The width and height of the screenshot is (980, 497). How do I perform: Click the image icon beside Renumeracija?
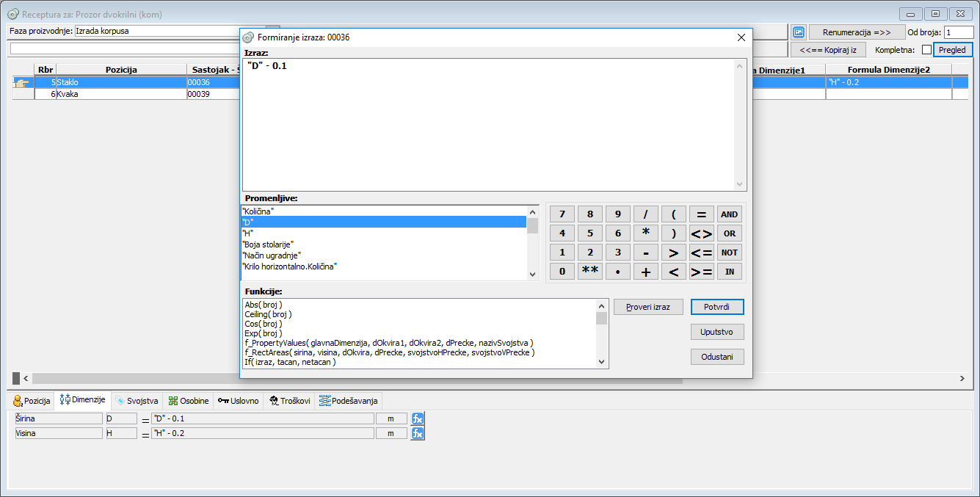click(799, 32)
